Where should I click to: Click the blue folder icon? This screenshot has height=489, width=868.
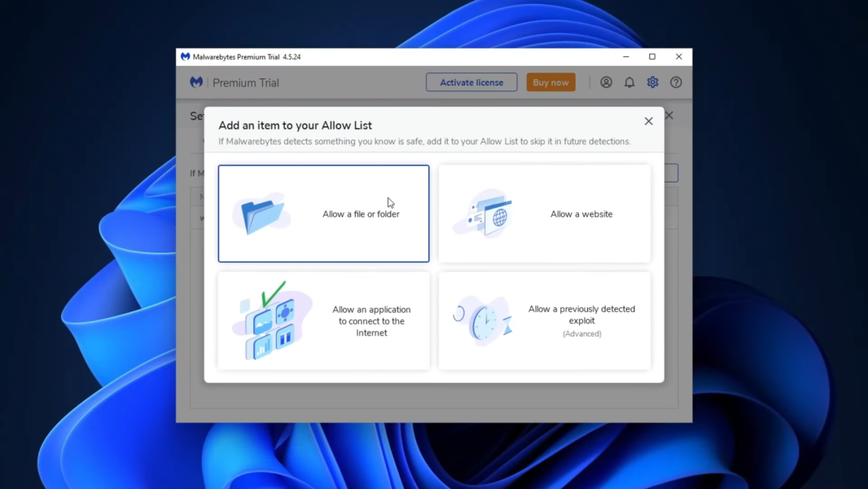[x=262, y=214]
